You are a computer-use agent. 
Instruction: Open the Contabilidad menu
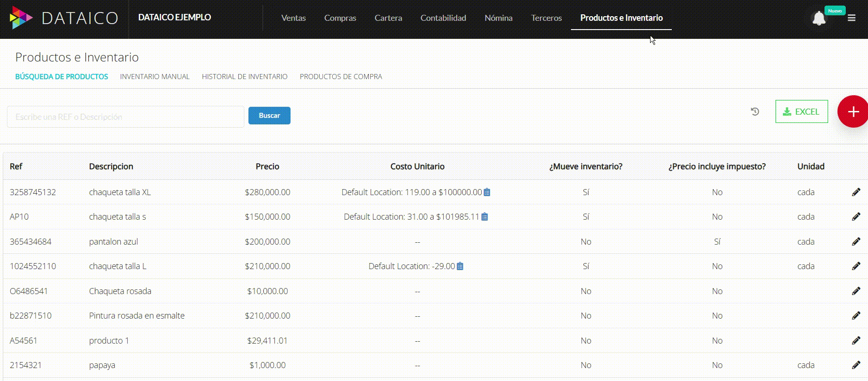pos(443,18)
